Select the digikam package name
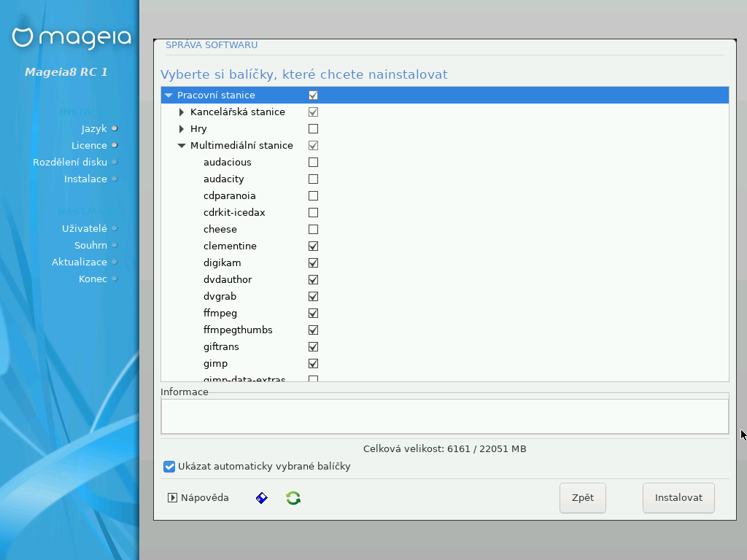Screen dimensions: 747x560 tap(222, 262)
